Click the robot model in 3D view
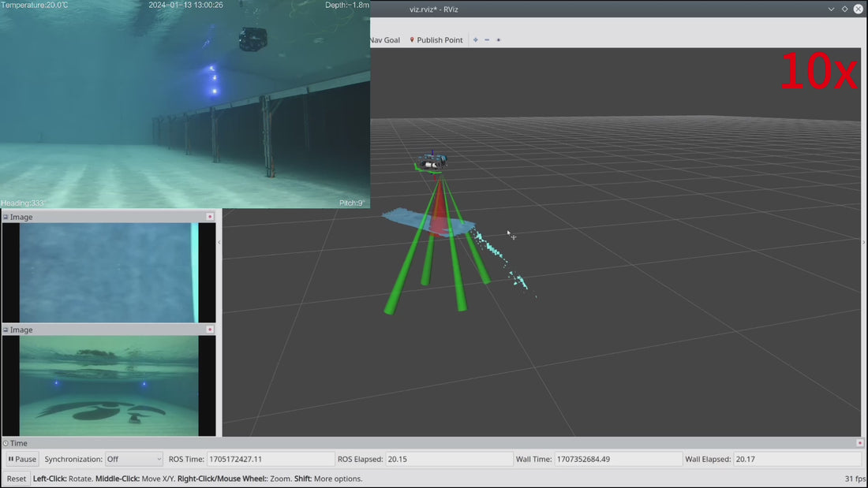The width and height of the screenshot is (868, 488). [432, 162]
